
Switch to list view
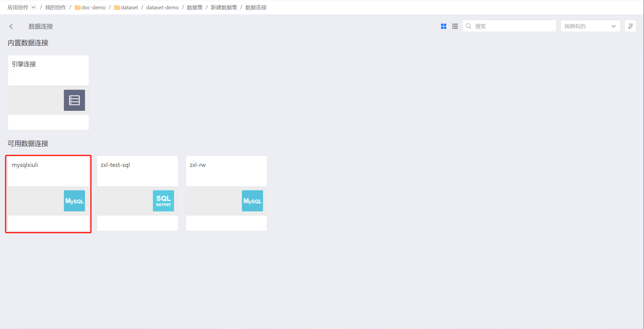(455, 26)
